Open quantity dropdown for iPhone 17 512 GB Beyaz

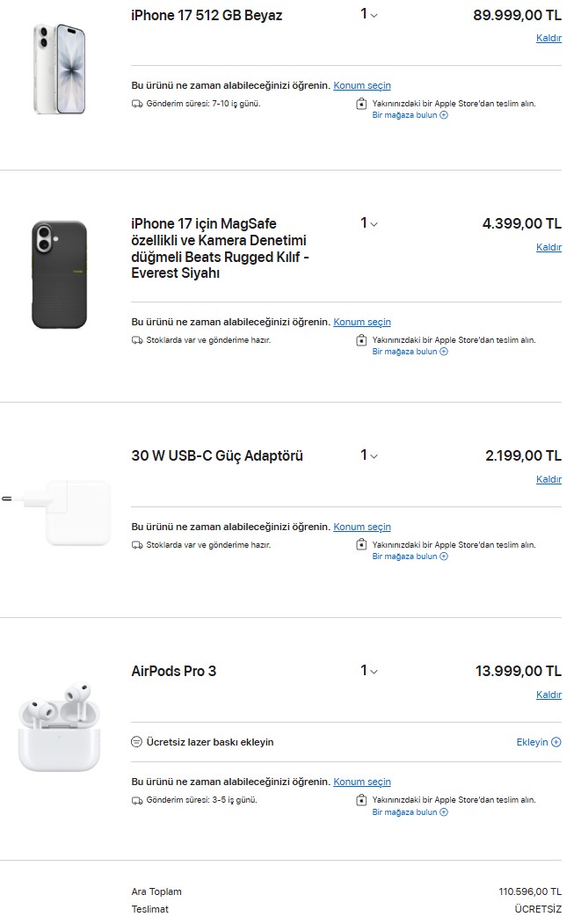pyautogui.click(x=369, y=15)
